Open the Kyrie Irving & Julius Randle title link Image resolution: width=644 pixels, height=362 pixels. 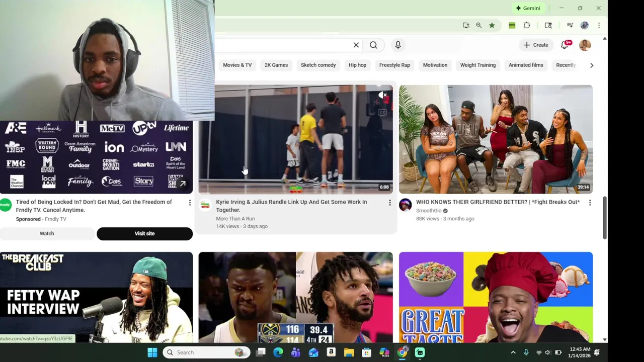pos(291,206)
